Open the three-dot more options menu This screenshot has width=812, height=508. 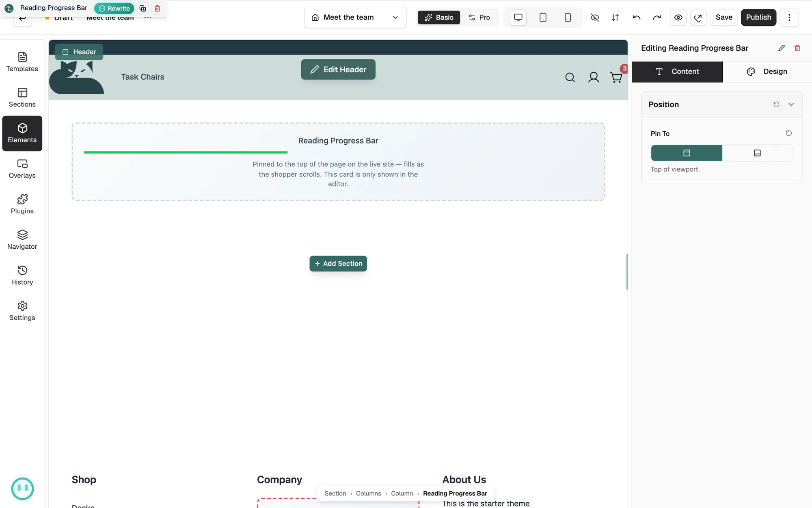click(789, 17)
